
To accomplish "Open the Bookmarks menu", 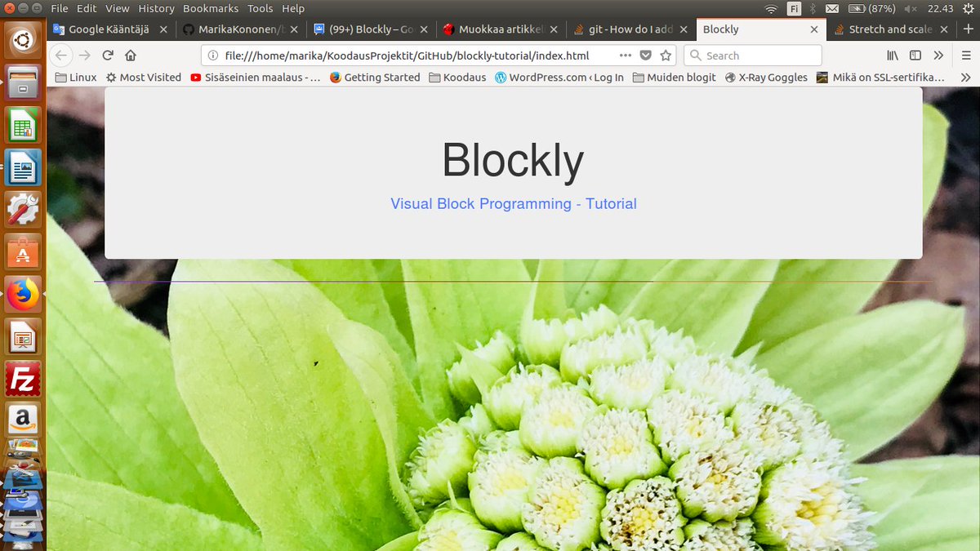I will tap(211, 8).
